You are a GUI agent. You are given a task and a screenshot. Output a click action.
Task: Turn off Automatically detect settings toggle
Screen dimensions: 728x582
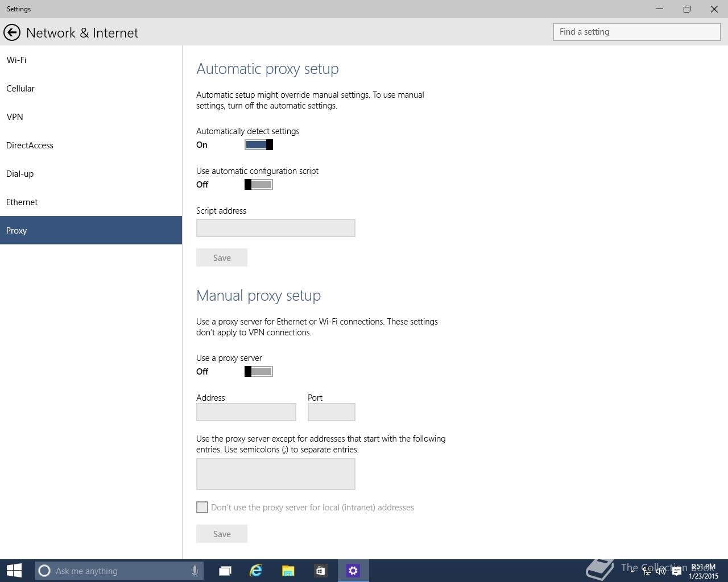click(259, 145)
